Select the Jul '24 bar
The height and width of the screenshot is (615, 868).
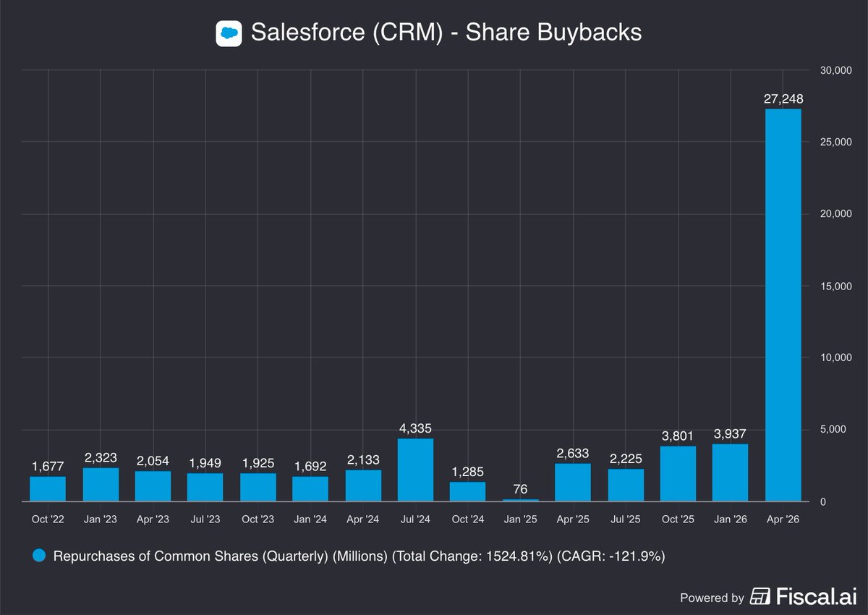(x=416, y=470)
